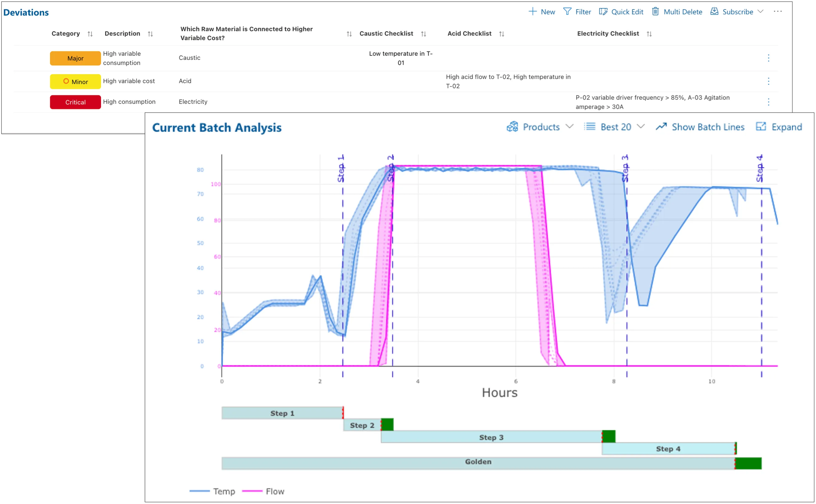The height and width of the screenshot is (504, 816).
Task: Open row menu for Major deviation
Action: pos(769,58)
